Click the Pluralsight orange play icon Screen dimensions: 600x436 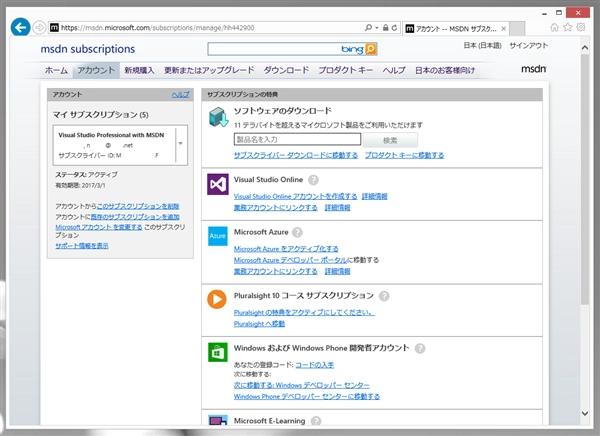tap(217, 299)
